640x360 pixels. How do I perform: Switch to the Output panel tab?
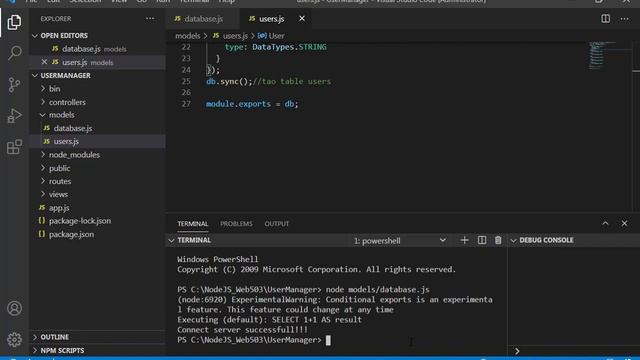[276, 224]
